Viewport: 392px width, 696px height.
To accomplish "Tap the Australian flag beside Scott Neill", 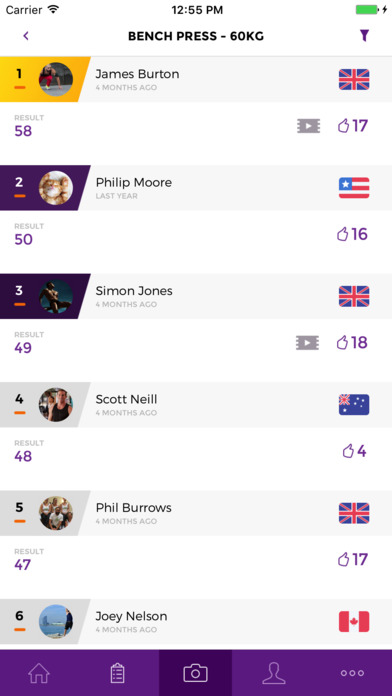I will 354,405.
